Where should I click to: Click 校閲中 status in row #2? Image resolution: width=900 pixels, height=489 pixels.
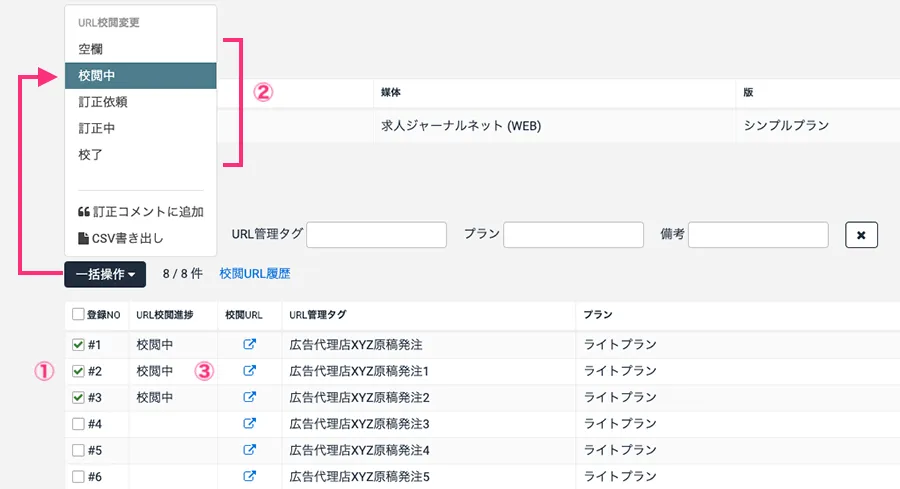[154, 371]
